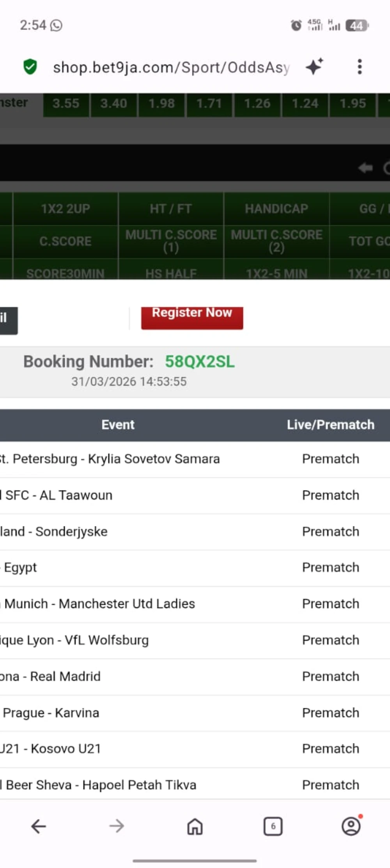Open the tab switcher showing 6 tabs
The width and height of the screenshot is (390, 868).
point(273,826)
